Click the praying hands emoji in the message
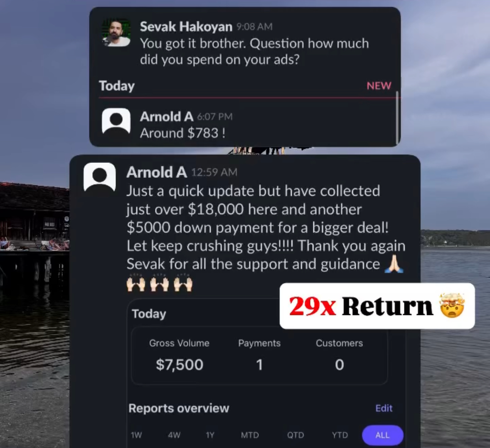Screen dimensions: 490x448 click(394, 263)
